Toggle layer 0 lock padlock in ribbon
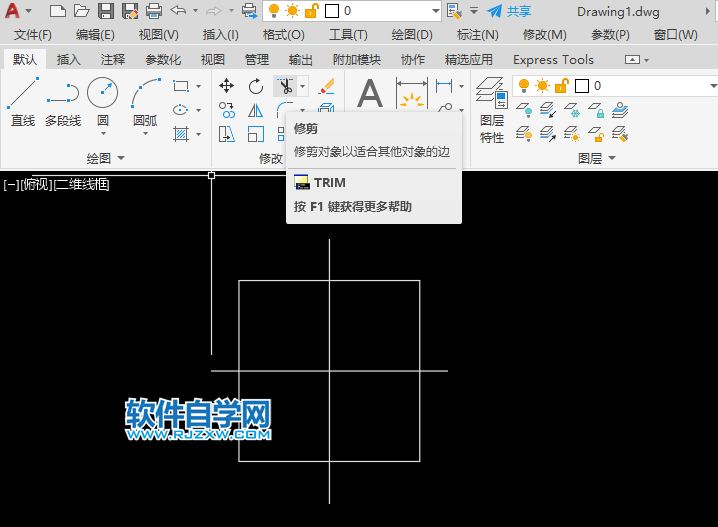This screenshot has height=527, width=718. click(561, 86)
